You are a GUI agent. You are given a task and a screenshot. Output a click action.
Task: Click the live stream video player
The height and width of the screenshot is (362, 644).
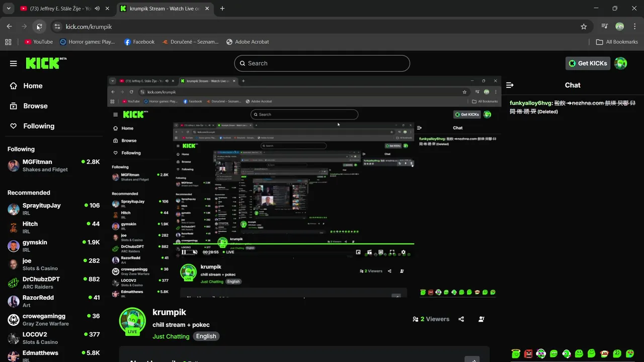(x=304, y=187)
